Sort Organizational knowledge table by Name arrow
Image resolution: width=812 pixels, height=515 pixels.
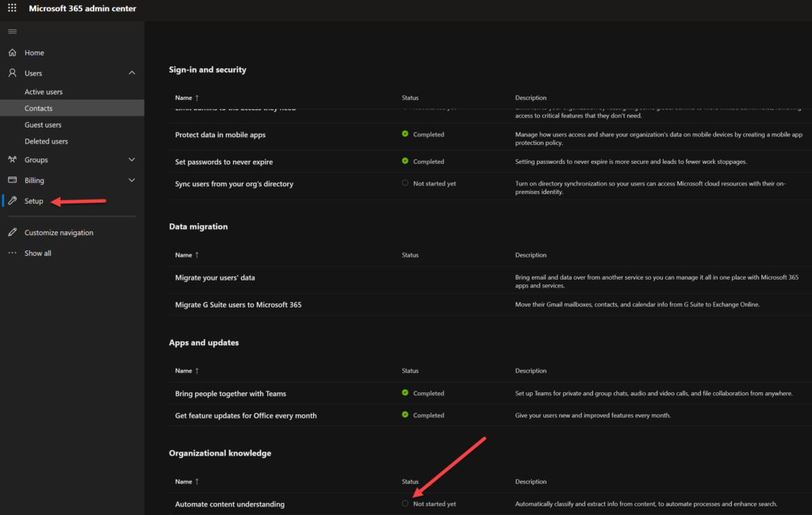(x=197, y=482)
